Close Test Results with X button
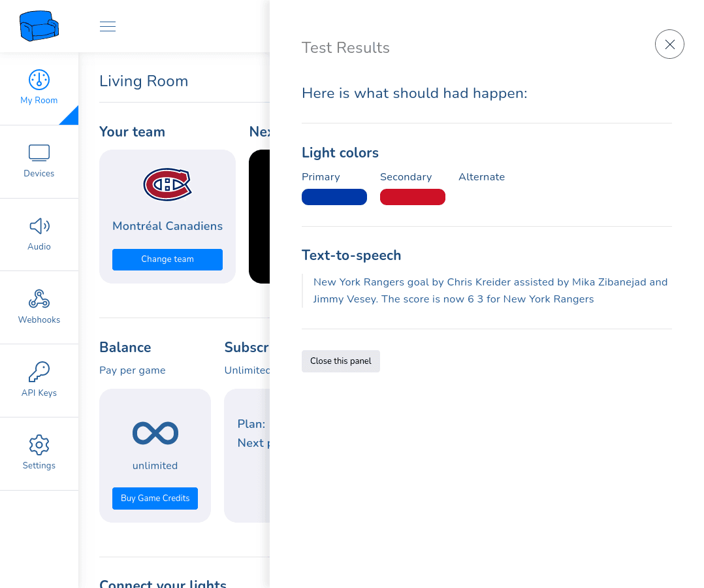This screenshot has height=588, width=704. point(669,44)
